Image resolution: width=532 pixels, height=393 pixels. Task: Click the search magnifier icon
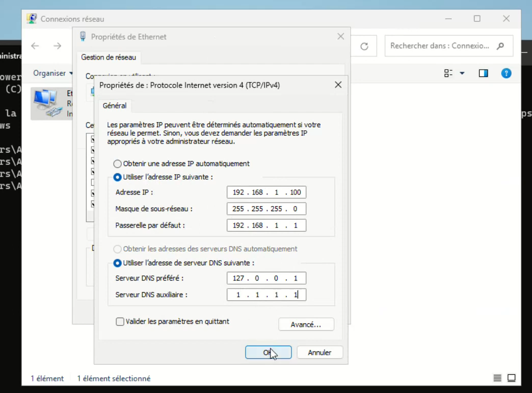pyautogui.click(x=501, y=46)
